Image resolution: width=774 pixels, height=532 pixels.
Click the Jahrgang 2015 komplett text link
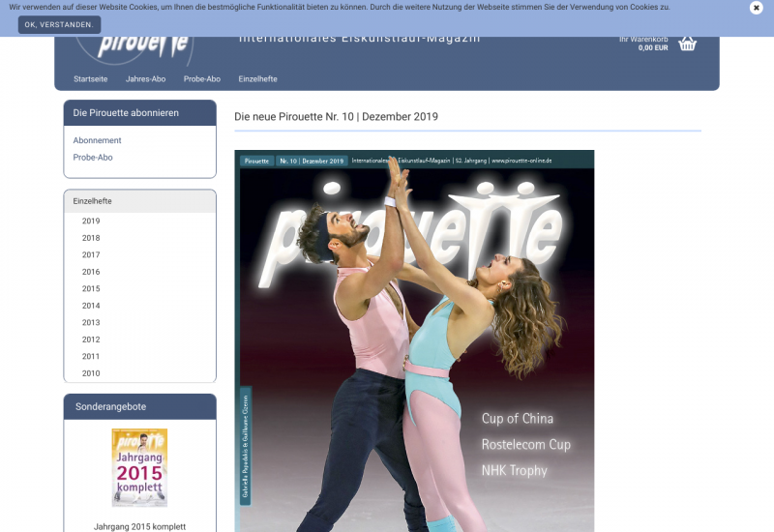(x=139, y=526)
